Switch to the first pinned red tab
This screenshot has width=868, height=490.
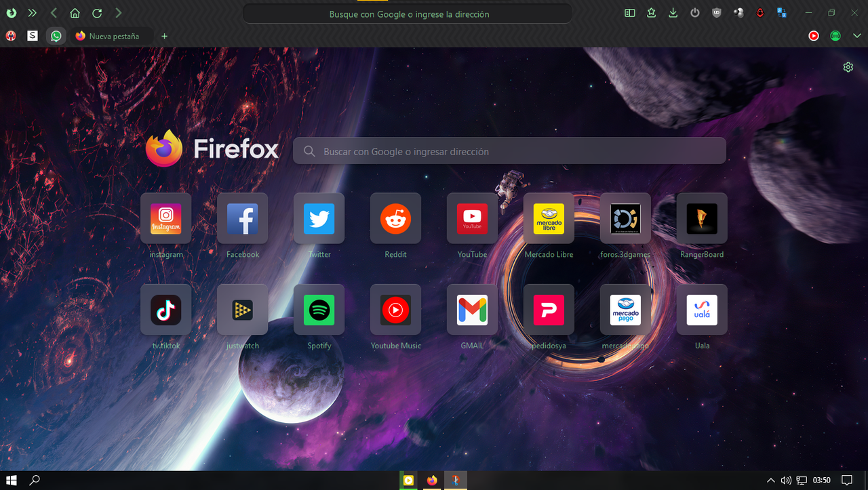point(11,36)
